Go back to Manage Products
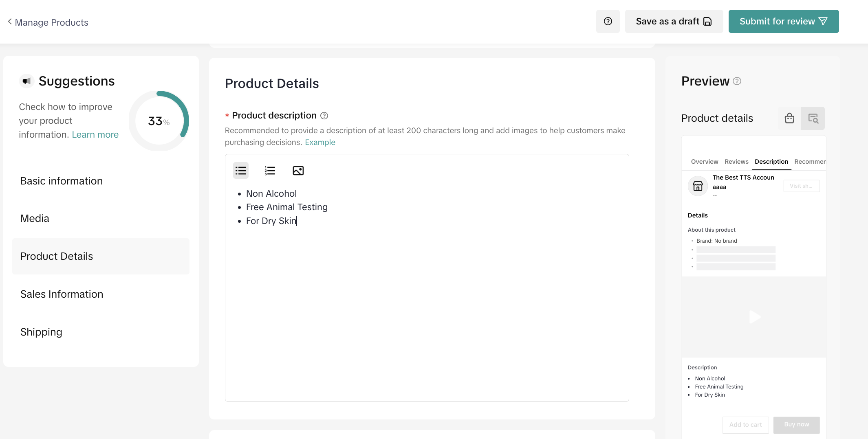Viewport: 868px width, 439px height. click(48, 22)
